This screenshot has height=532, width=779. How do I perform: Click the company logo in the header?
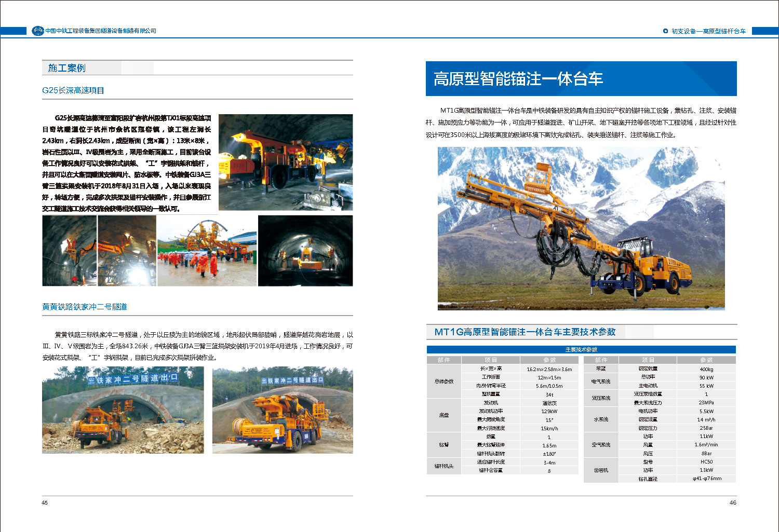38,31
